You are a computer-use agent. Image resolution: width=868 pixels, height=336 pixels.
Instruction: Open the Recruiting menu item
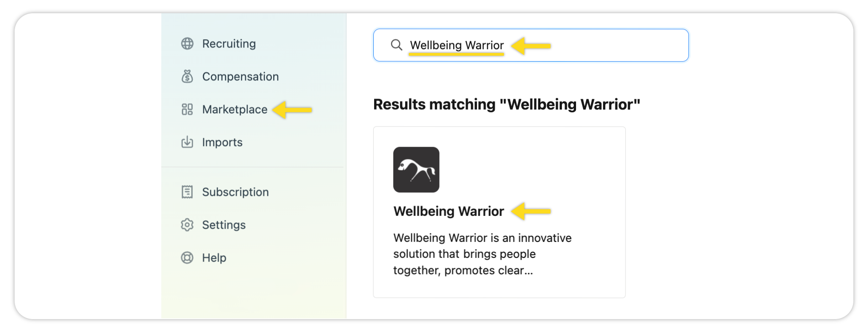pyautogui.click(x=229, y=44)
